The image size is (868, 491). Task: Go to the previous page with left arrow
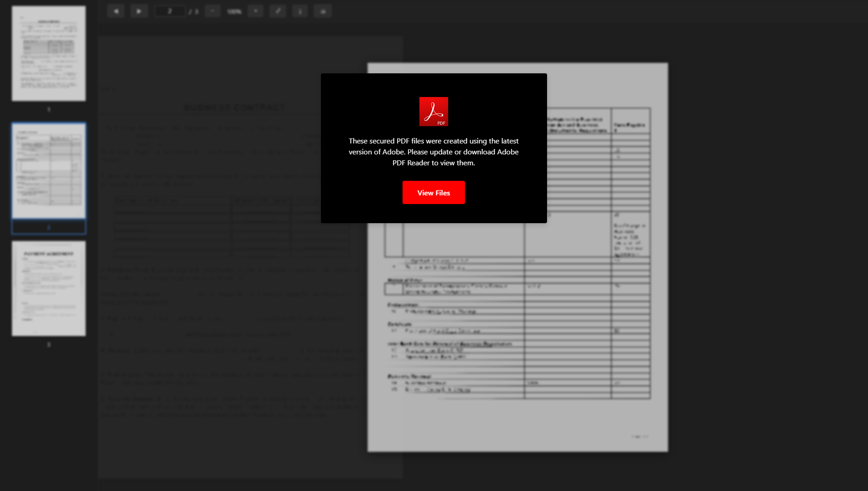[x=116, y=11]
